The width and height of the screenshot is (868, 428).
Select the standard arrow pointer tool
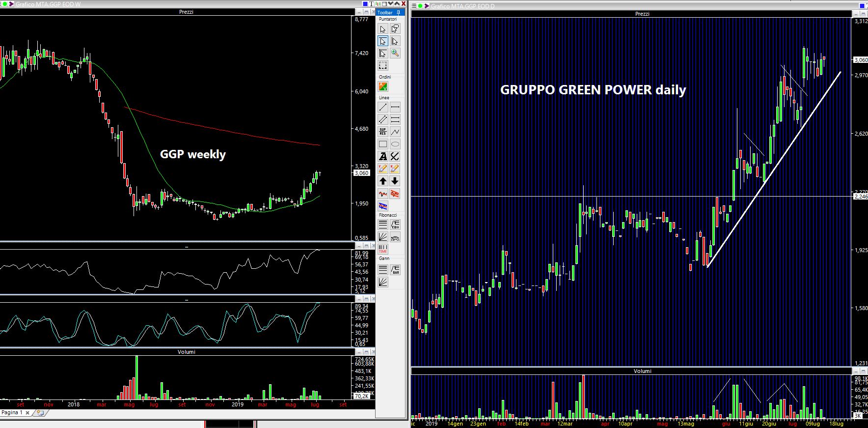(383, 29)
